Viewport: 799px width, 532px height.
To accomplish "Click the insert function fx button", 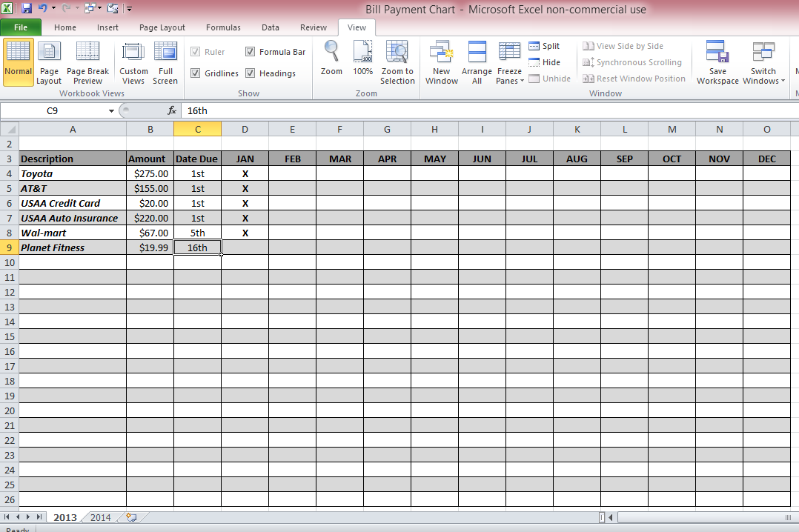I will (172, 110).
